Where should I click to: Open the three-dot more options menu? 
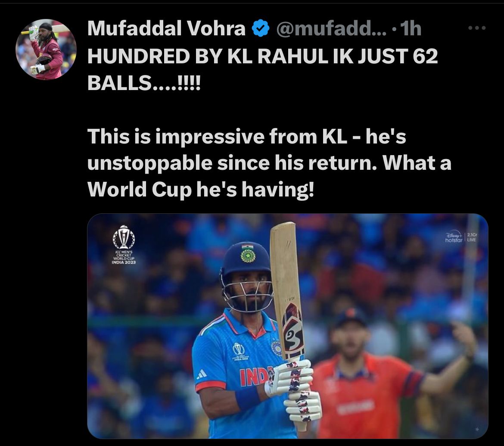[477, 28]
